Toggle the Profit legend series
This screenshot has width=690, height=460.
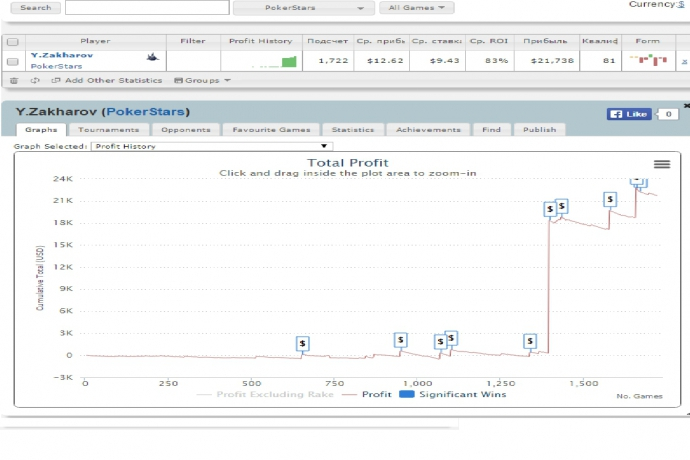click(x=367, y=394)
